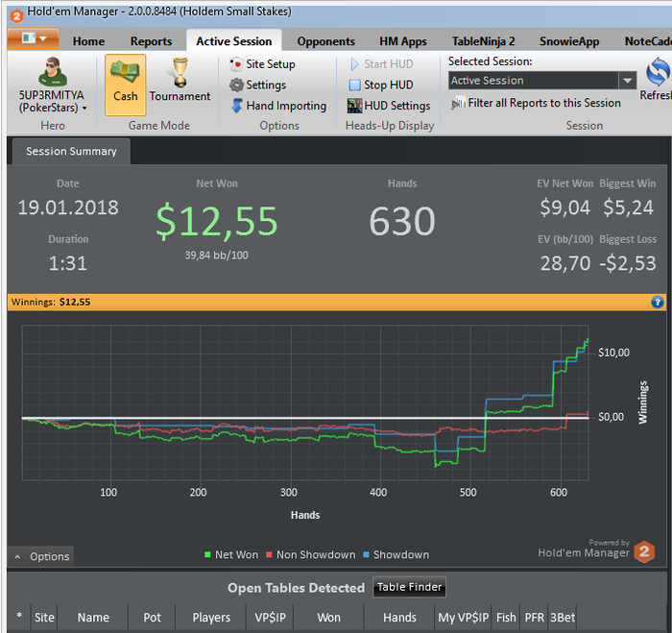This screenshot has width=672, height=633.
Task: Sort tables by Site column
Action: click(44, 618)
